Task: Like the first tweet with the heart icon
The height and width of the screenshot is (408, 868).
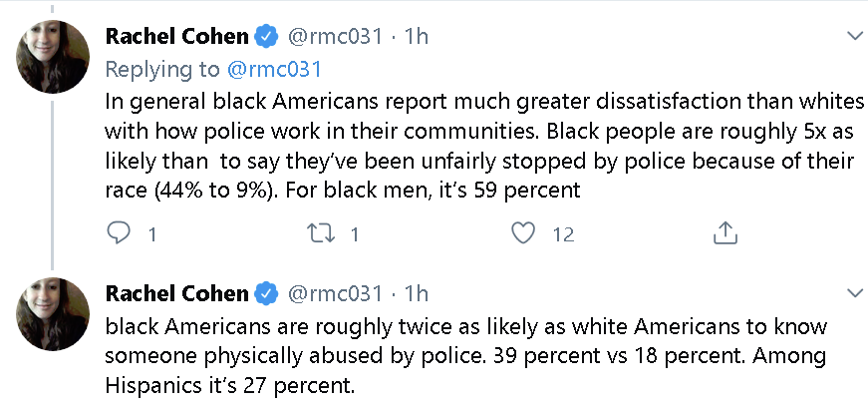Action: tap(522, 234)
